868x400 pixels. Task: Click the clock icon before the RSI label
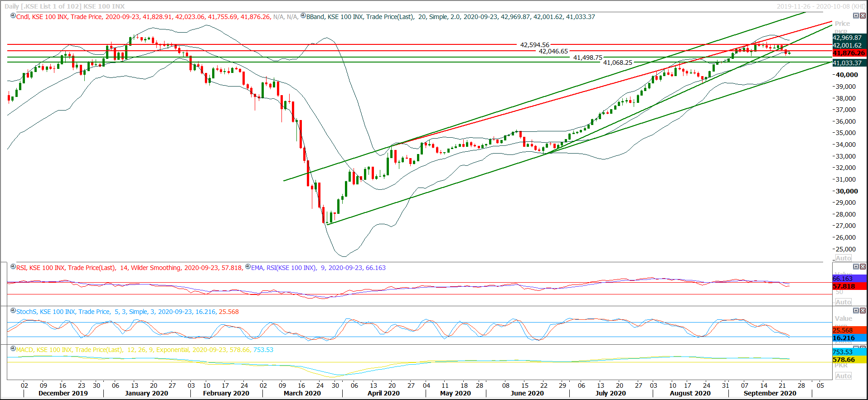coord(13,267)
